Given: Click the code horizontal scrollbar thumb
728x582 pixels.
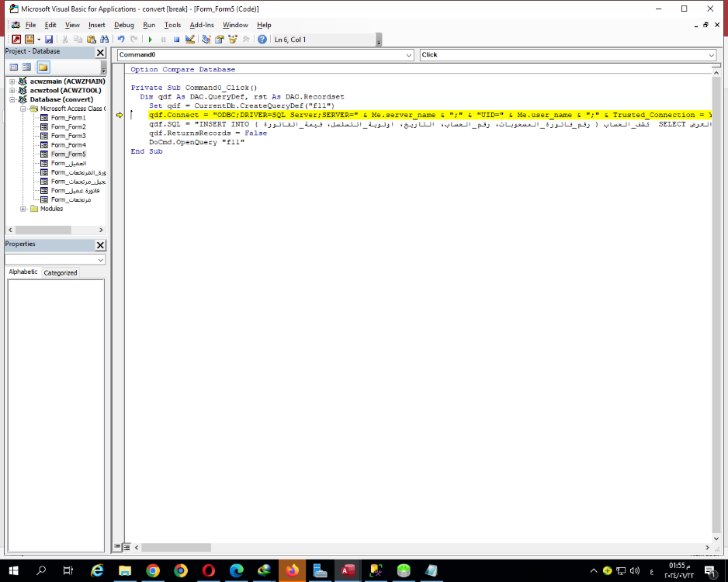Looking at the screenshot, I should 176,548.
